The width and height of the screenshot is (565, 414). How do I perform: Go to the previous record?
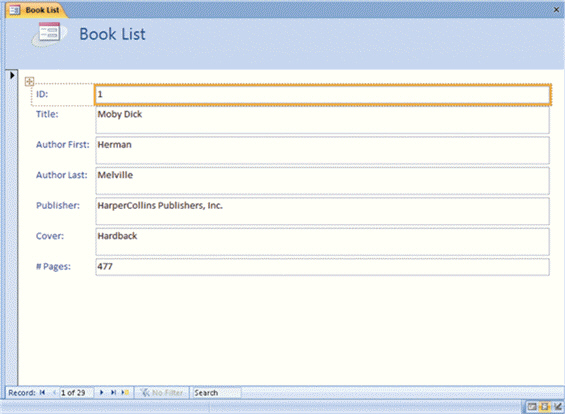54,392
